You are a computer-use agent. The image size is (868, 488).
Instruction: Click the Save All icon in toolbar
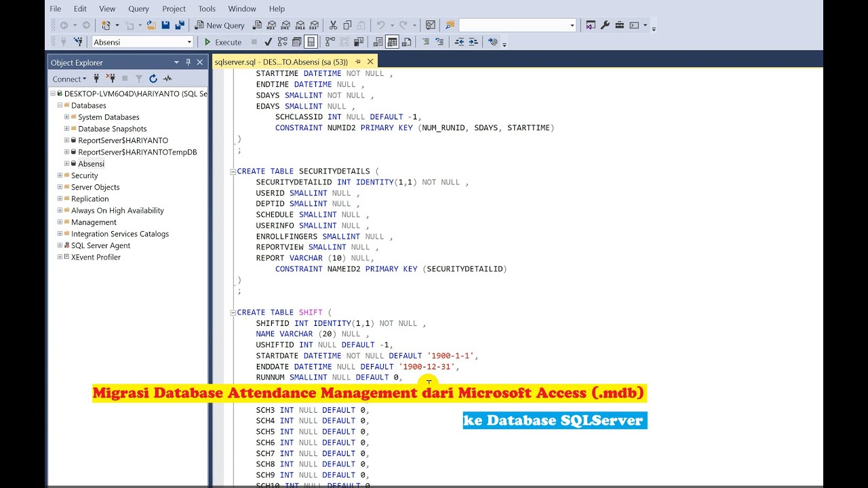pos(180,25)
